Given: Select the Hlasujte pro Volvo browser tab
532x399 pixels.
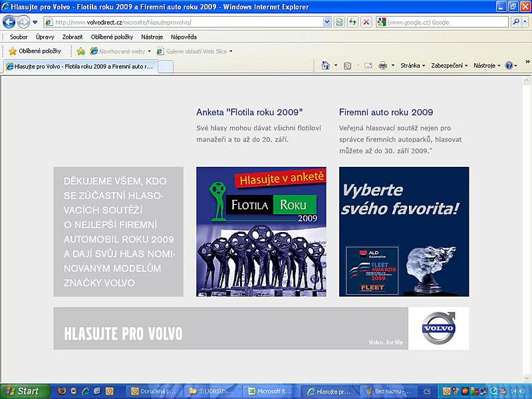Looking at the screenshot, I should click(80, 66).
